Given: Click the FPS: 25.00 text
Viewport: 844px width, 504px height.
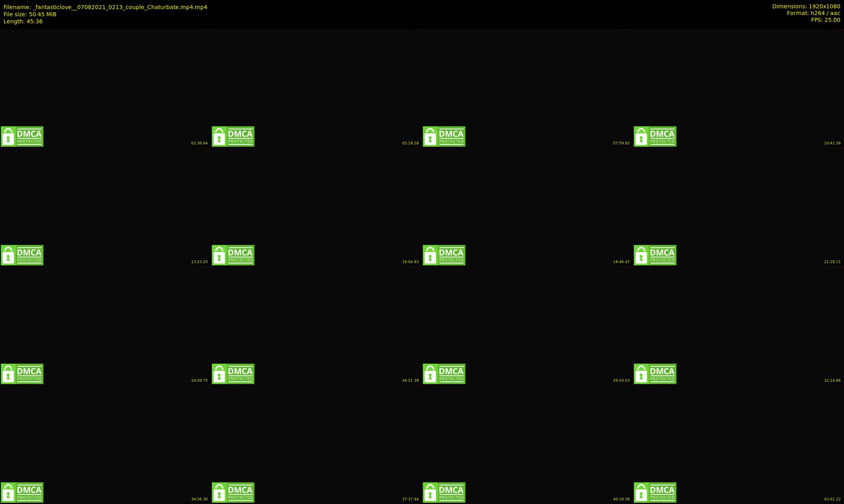Looking at the screenshot, I should pos(825,20).
